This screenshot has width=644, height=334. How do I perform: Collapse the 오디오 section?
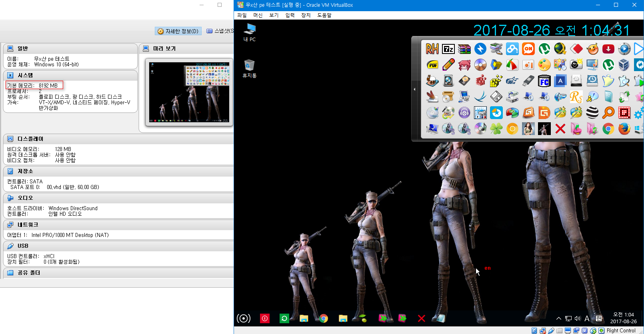click(x=25, y=198)
